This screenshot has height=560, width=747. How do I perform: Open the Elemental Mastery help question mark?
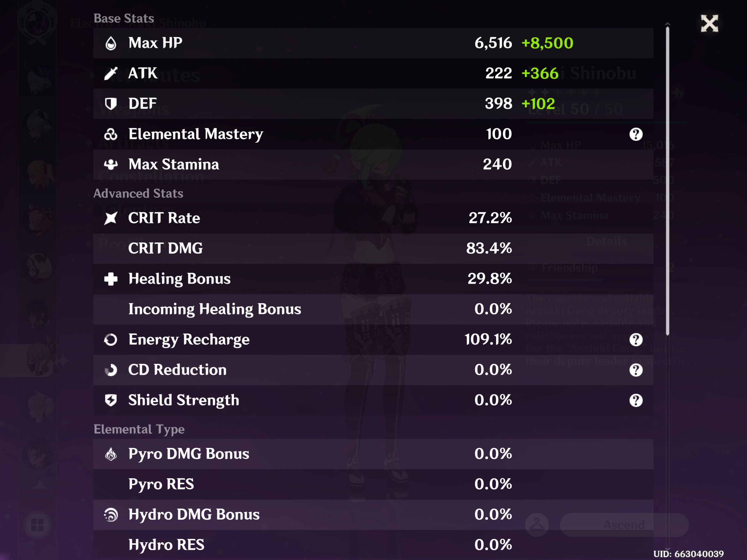point(635,134)
